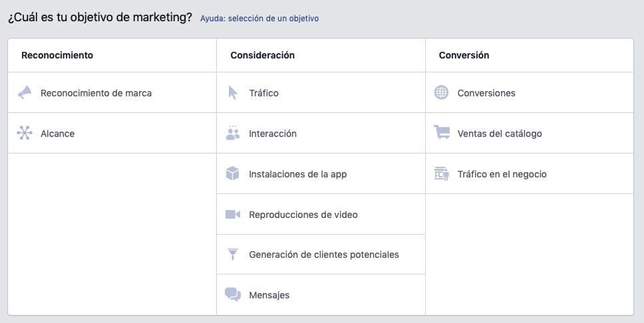644x323 pixels.
Task: Pick Ventas del catálogo objective
Action: [530, 134]
